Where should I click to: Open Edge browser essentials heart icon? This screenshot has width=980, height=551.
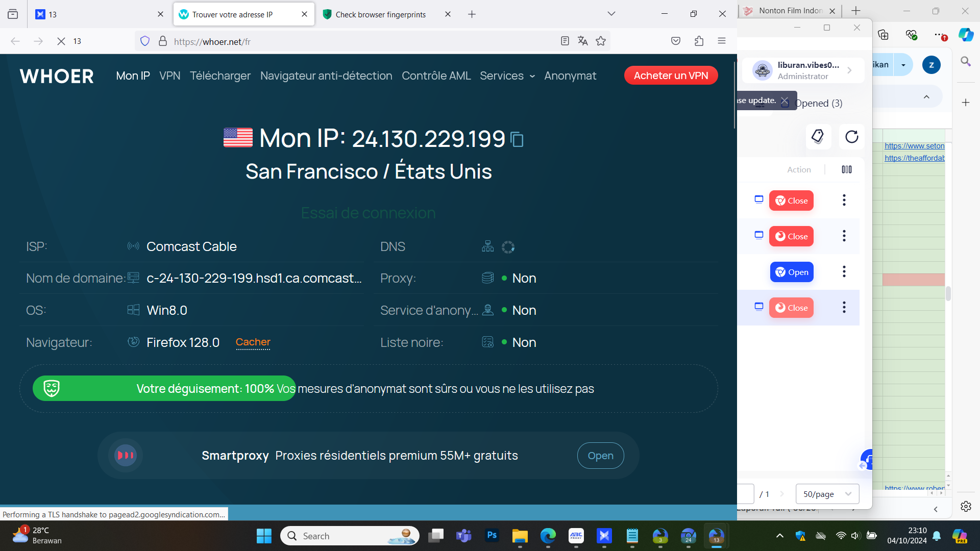[x=911, y=35]
